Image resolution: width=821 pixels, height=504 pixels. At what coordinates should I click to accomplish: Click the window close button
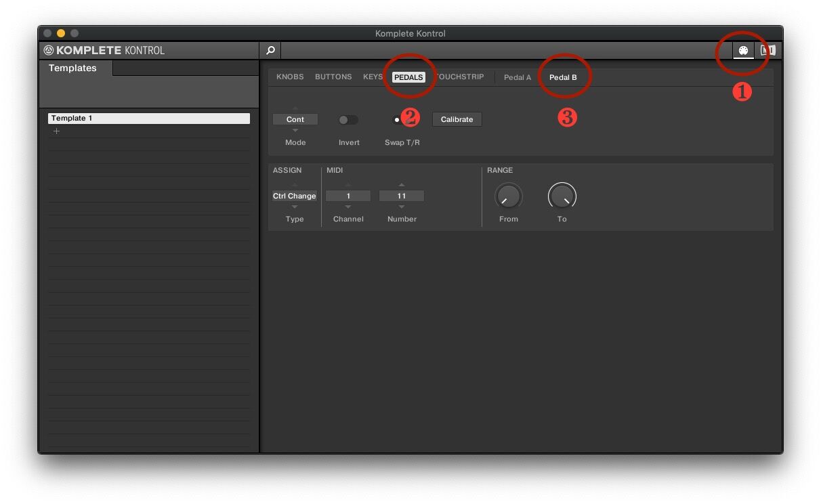click(x=47, y=33)
